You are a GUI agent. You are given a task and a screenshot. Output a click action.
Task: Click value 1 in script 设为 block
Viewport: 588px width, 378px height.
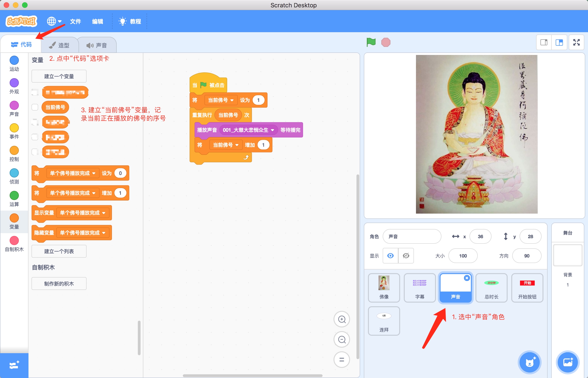[258, 100]
